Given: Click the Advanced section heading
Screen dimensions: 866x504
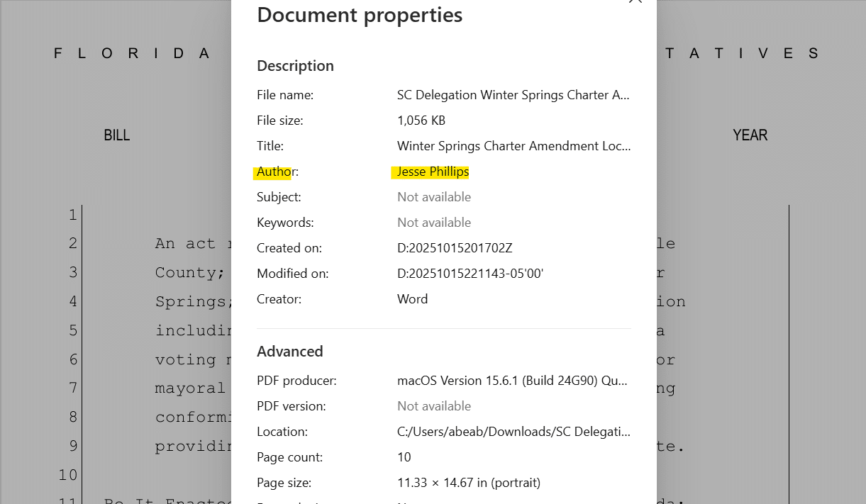Looking at the screenshot, I should (289, 352).
